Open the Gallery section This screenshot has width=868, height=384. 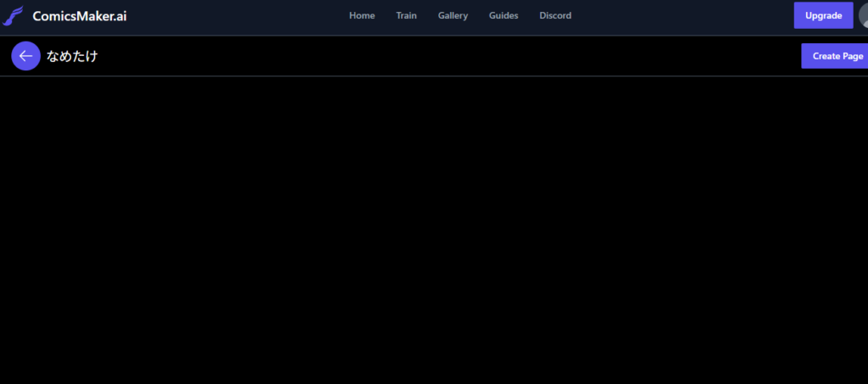453,15
